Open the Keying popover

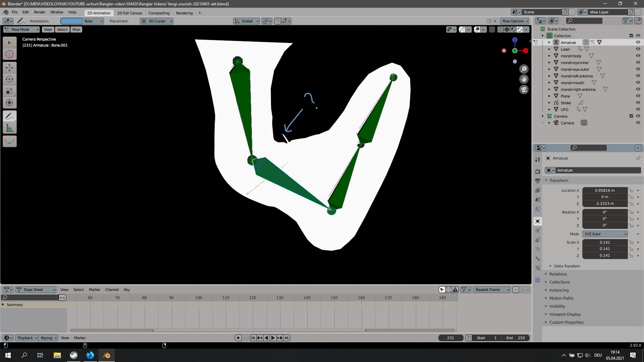pos(48,338)
